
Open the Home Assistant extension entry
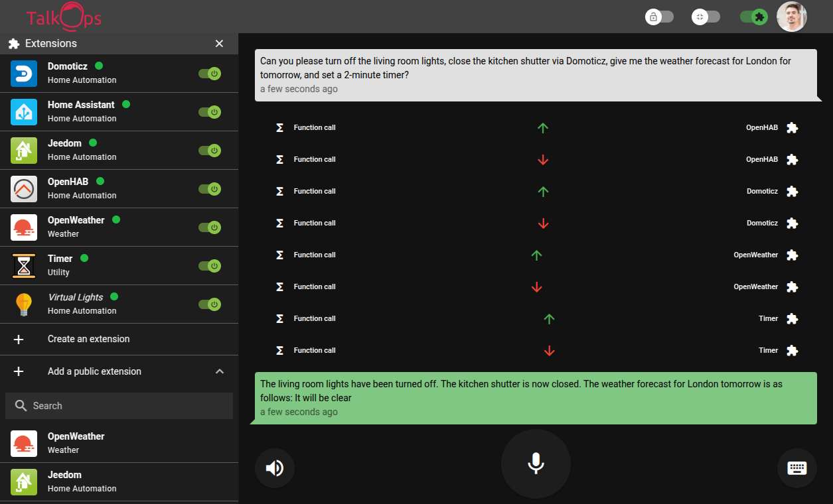(119, 112)
